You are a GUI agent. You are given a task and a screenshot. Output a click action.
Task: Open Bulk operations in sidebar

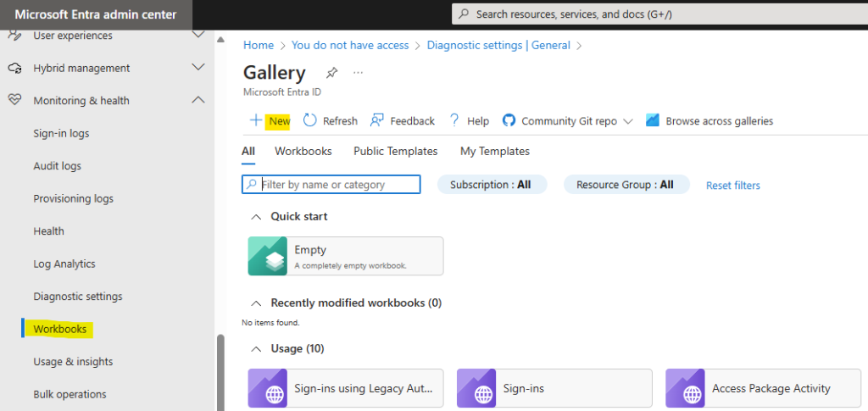pyautogui.click(x=70, y=394)
